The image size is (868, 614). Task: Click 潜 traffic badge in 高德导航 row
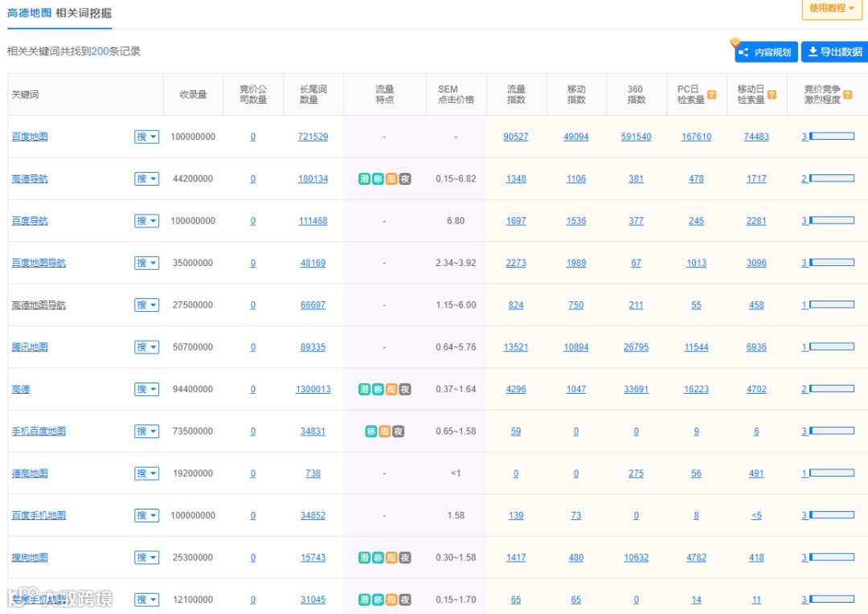[x=364, y=179]
